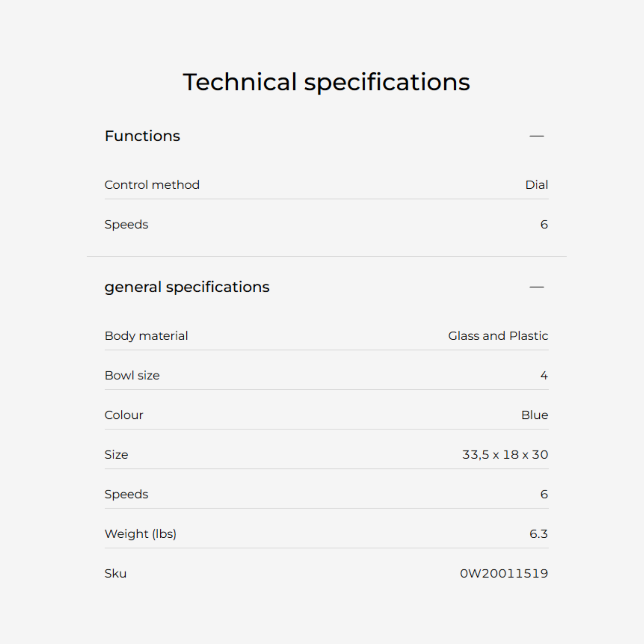Click the Dial value text
Viewport: 644px width, 644px height.
coord(536,185)
